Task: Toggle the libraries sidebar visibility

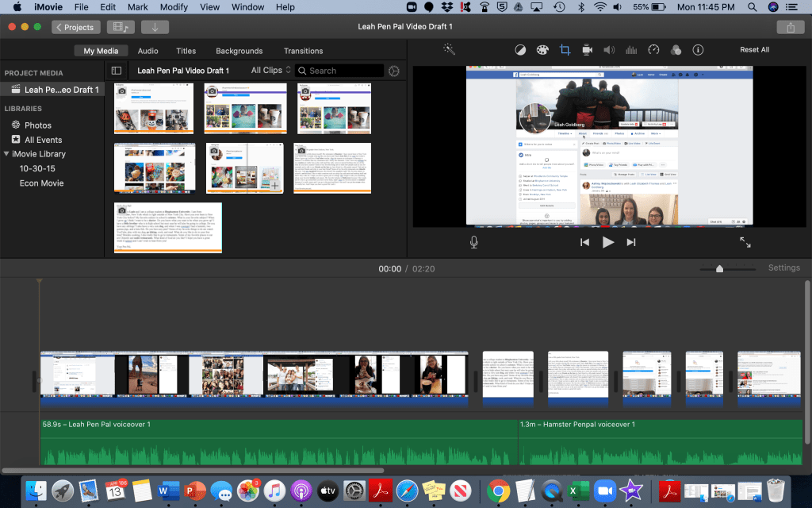Action: tap(117, 71)
